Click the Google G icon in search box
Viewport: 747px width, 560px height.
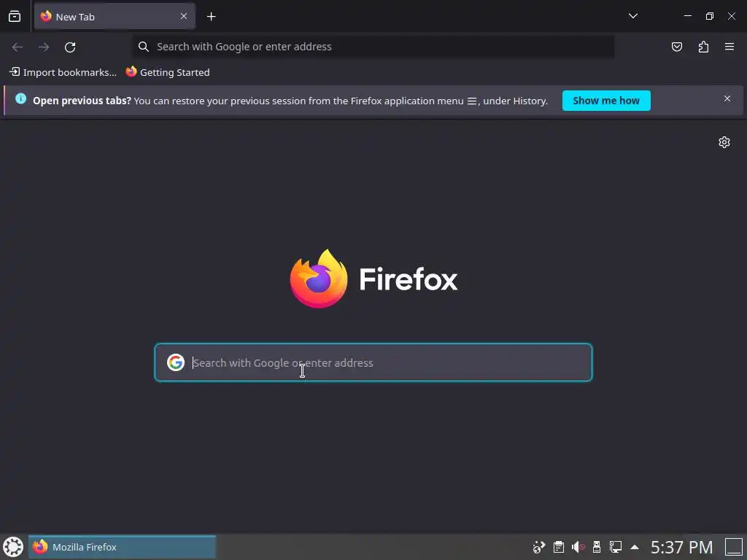[x=176, y=362]
